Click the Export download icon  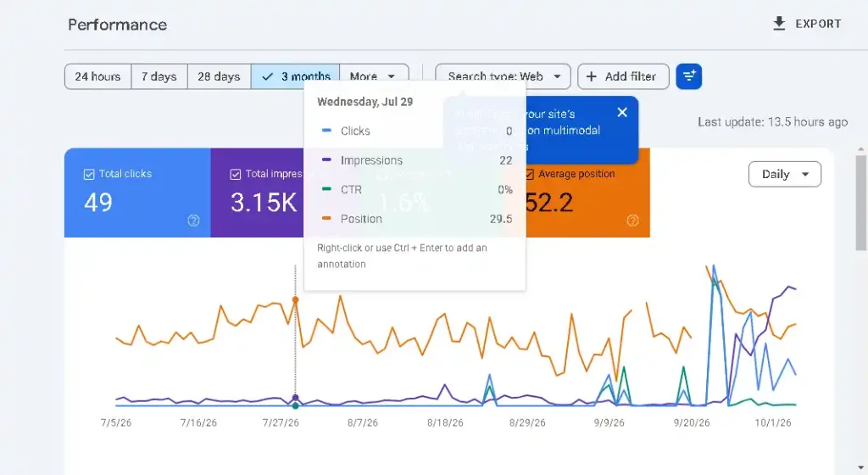coord(779,24)
